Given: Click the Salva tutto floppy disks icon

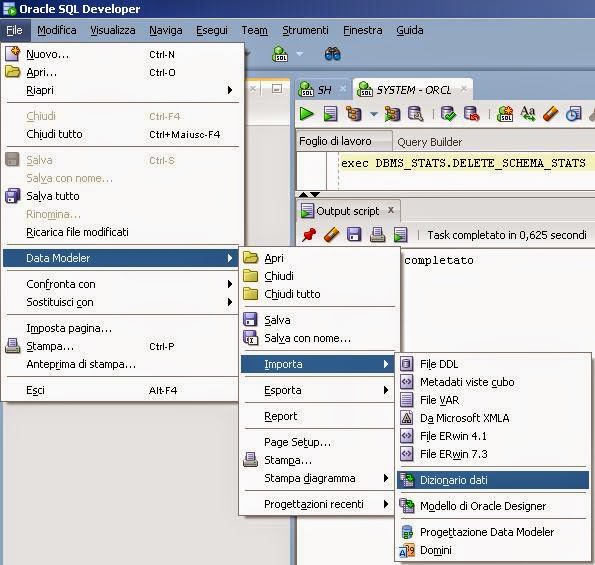Looking at the screenshot, I should (x=13, y=196).
